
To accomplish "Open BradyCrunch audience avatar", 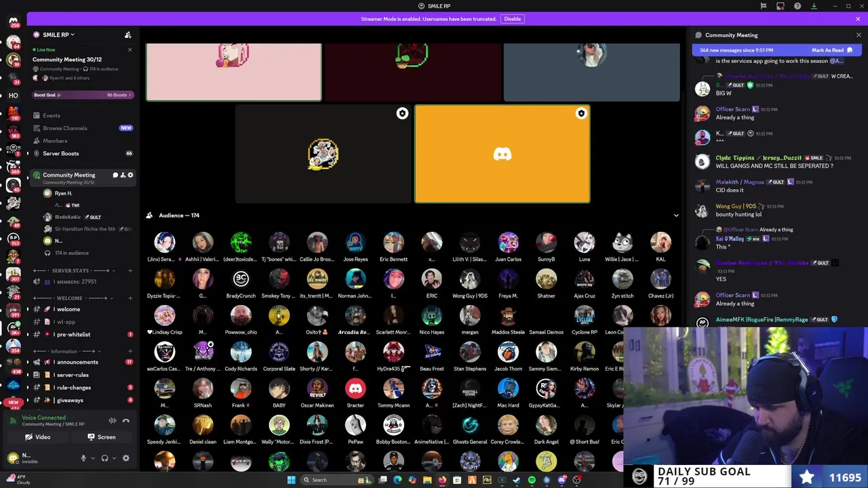I will 241,279.
